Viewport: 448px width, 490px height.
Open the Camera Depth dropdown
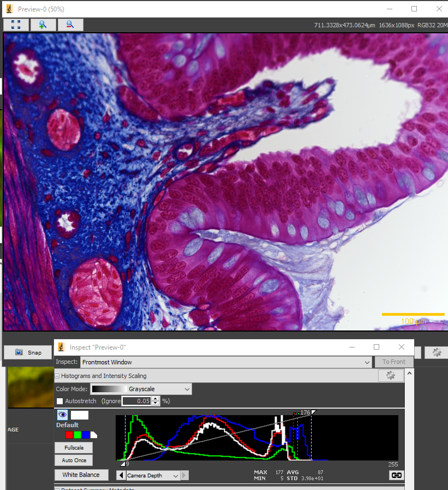[153, 475]
